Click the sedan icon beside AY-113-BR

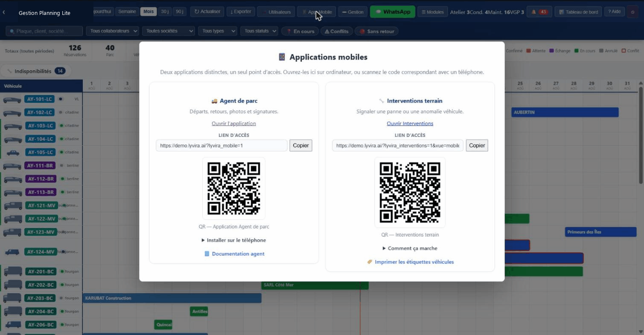tap(12, 192)
